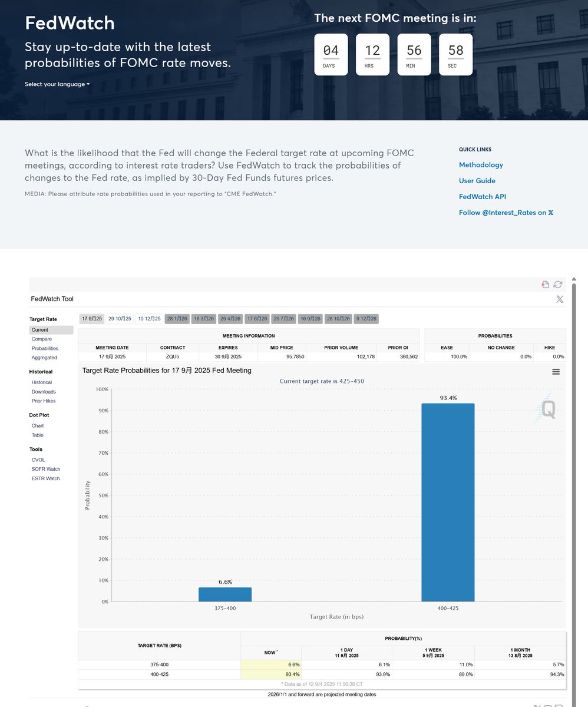Click the 1 MONTH column header

pyautogui.click(x=520, y=652)
